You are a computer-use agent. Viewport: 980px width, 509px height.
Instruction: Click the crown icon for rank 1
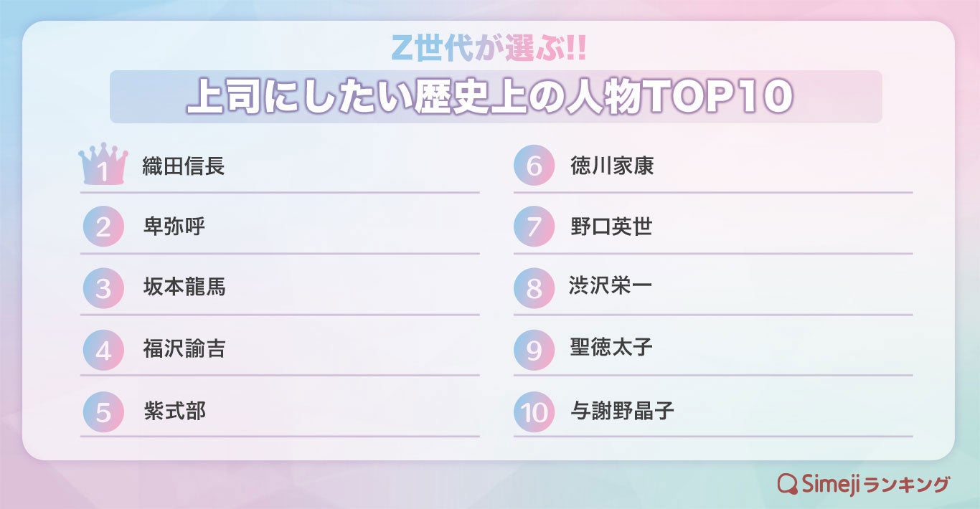(103, 164)
